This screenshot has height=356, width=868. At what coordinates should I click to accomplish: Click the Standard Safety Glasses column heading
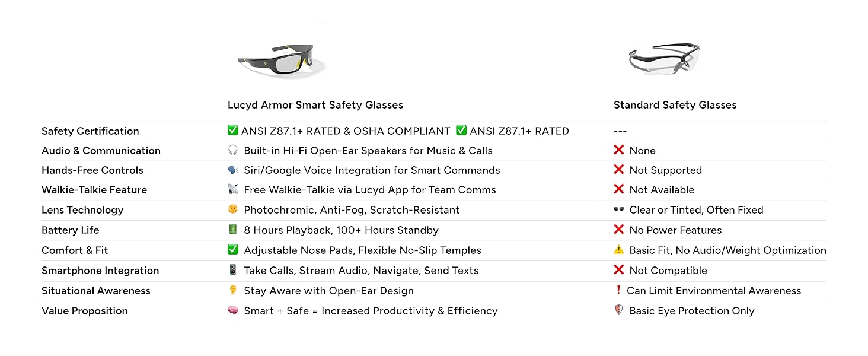[675, 105]
